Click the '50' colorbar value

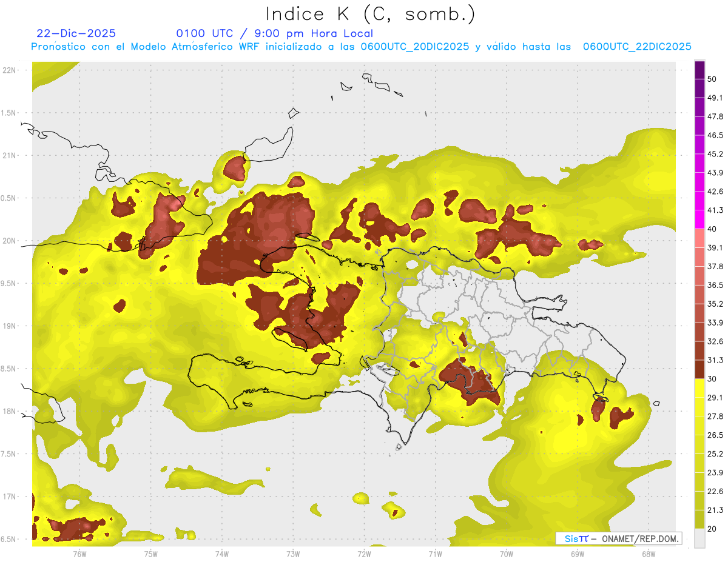(x=712, y=79)
